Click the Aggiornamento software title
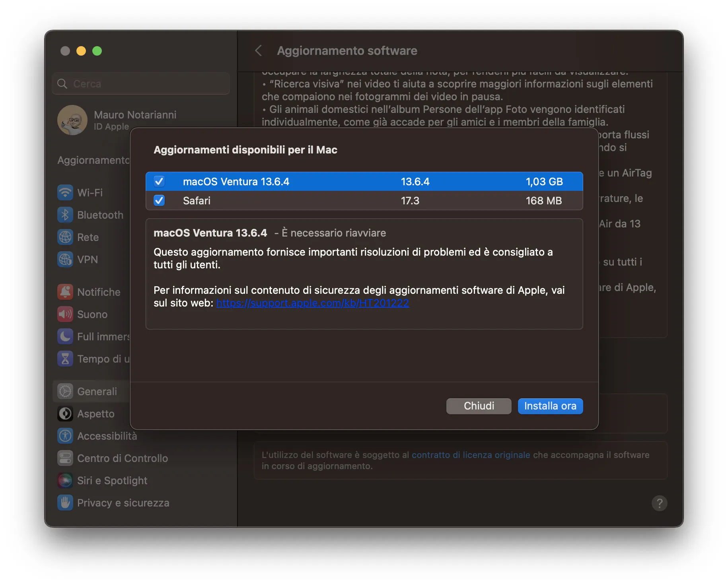Image resolution: width=728 pixels, height=586 pixels. (x=347, y=51)
